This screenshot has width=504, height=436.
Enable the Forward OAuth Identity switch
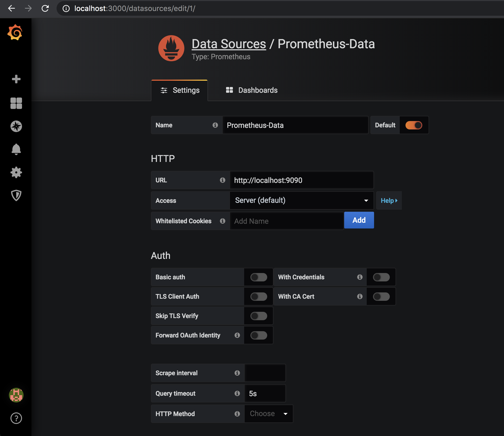coord(259,335)
